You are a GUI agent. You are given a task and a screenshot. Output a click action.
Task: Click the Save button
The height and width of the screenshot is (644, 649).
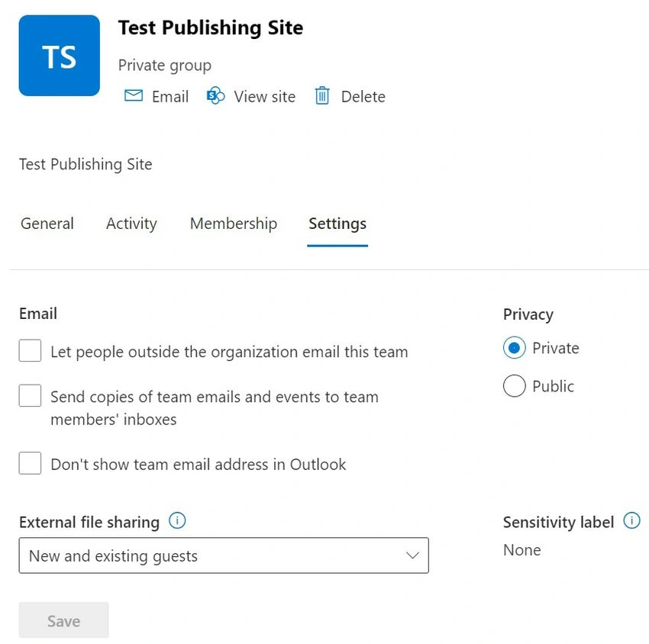click(x=63, y=620)
